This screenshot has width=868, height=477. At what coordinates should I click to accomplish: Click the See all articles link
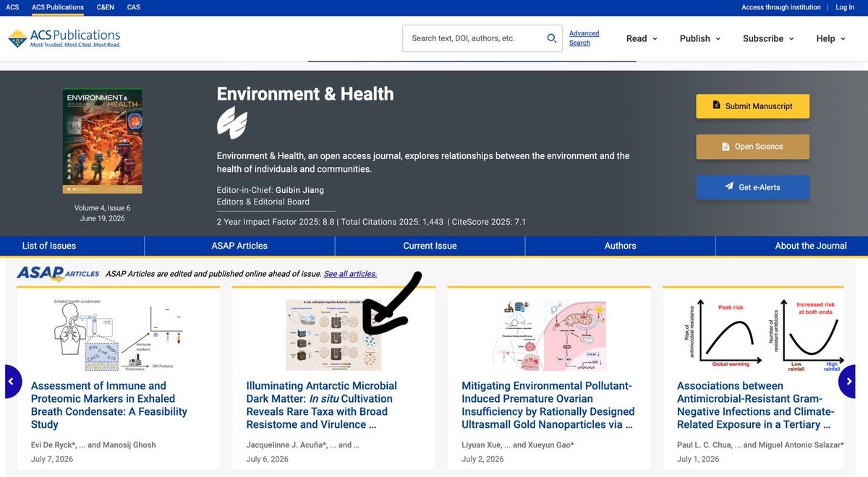[x=350, y=274]
